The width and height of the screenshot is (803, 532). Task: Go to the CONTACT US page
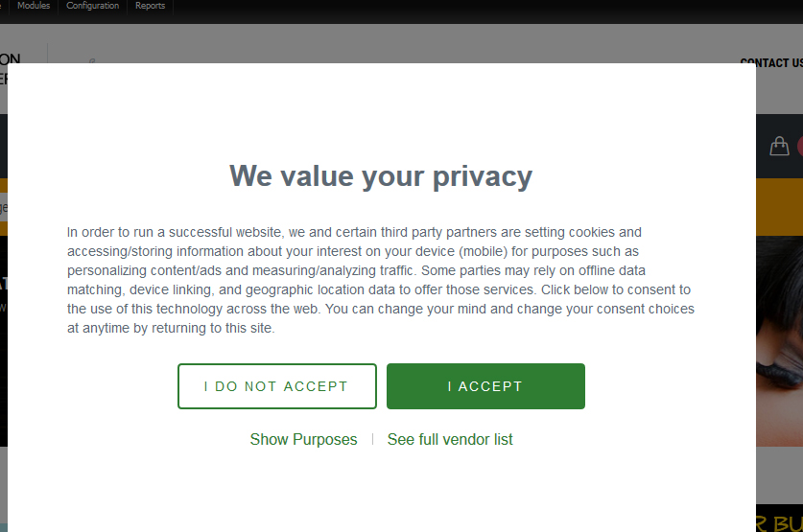771,63
